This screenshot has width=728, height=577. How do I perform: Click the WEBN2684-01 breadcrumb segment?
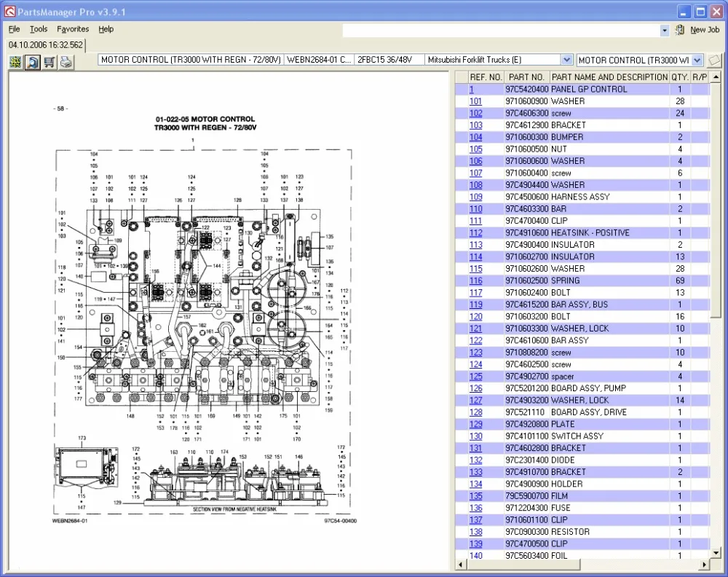(319, 60)
